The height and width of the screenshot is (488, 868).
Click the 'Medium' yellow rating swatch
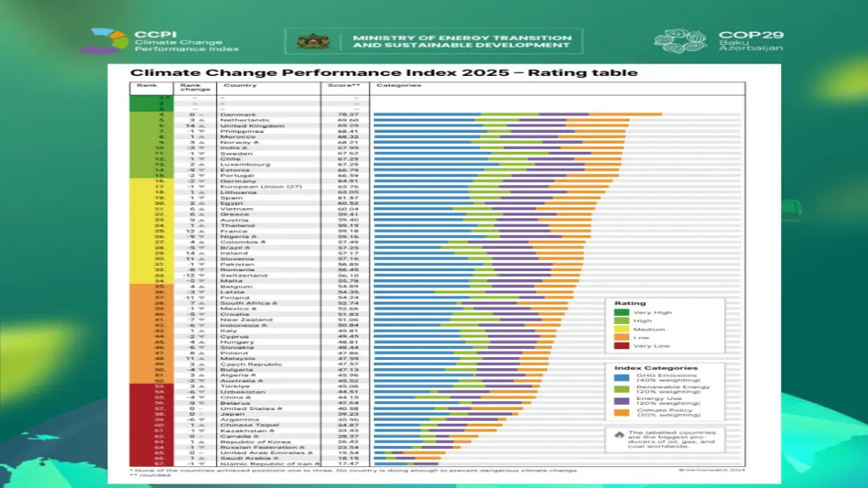click(x=622, y=330)
